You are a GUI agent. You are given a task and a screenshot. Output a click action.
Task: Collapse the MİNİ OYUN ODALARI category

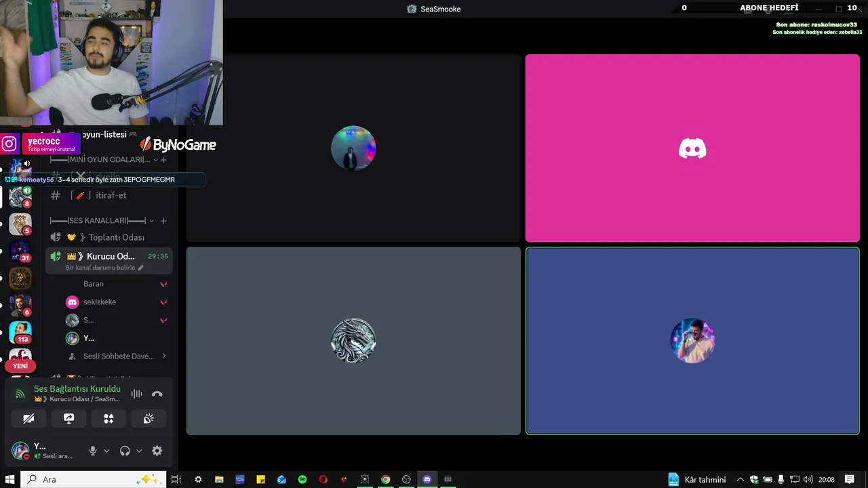[104, 159]
